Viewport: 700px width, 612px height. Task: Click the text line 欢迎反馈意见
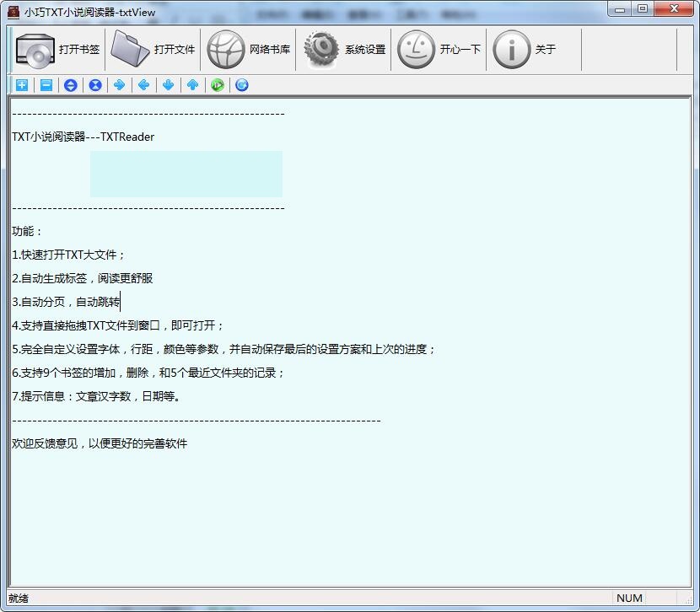coord(100,443)
